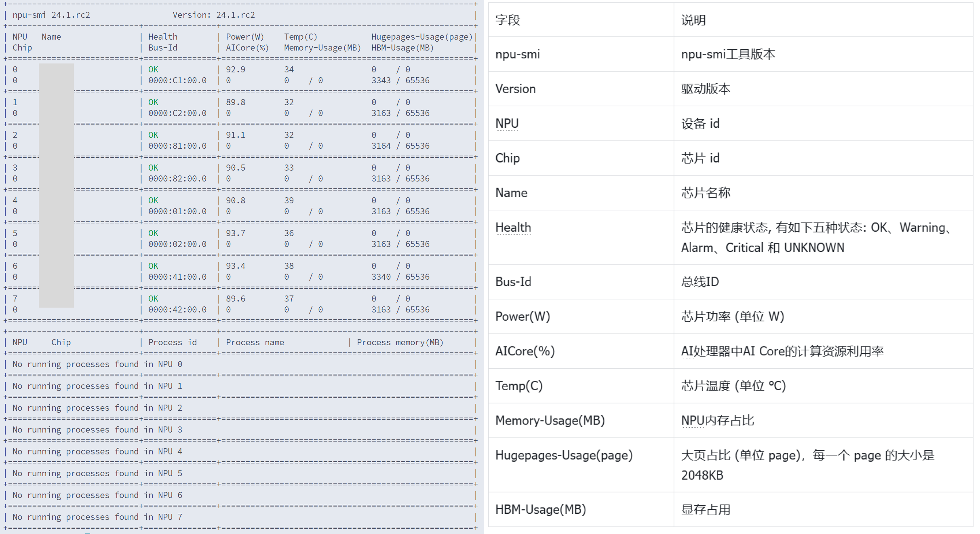The width and height of the screenshot is (980, 534).
Task: Click the dotted-underlined NPU term in table
Action: tap(507, 124)
